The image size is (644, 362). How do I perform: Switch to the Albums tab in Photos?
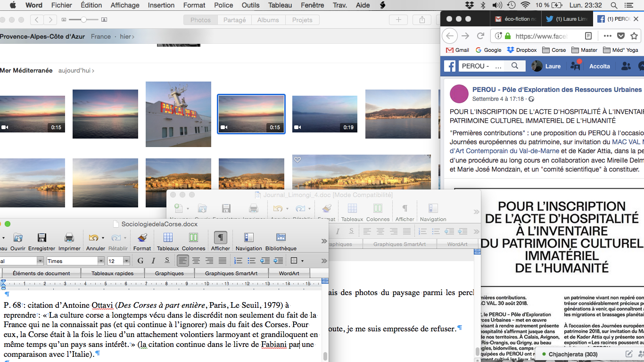[268, 20]
